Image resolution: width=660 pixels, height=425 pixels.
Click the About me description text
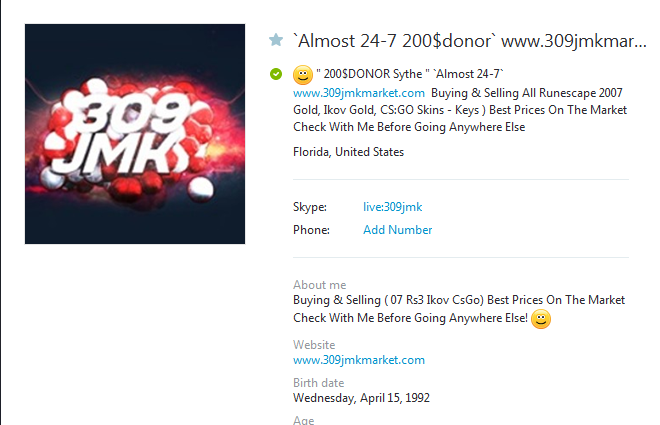click(459, 309)
